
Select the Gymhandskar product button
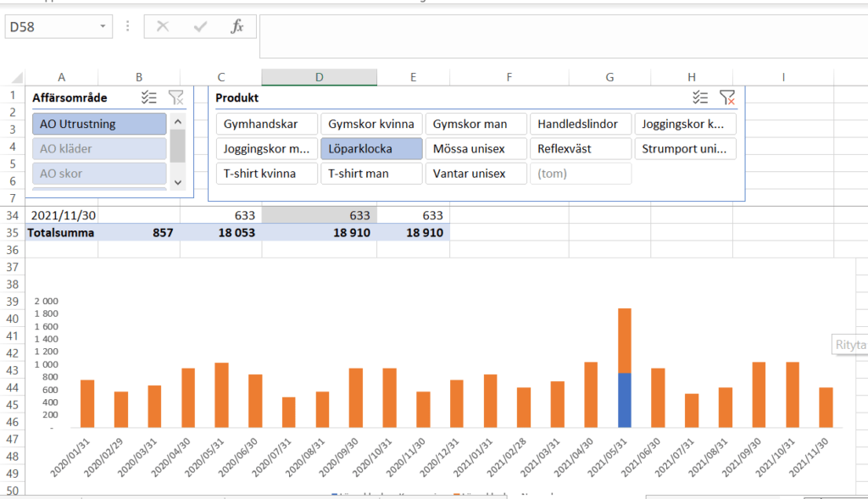pos(266,125)
